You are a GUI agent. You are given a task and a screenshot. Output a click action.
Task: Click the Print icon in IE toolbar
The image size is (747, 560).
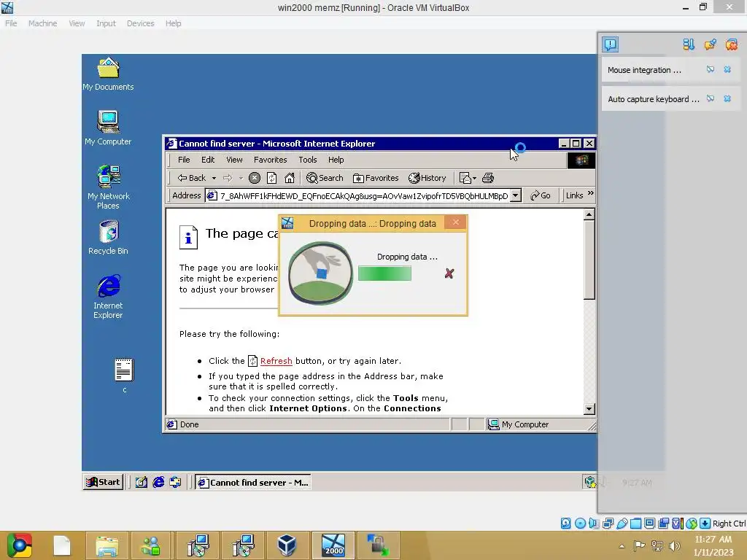tap(488, 178)
